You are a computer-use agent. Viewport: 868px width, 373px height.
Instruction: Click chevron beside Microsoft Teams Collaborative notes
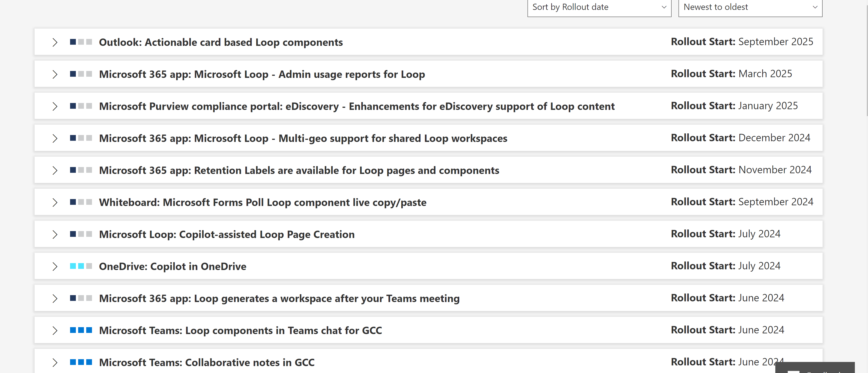[x=55, y=363]
